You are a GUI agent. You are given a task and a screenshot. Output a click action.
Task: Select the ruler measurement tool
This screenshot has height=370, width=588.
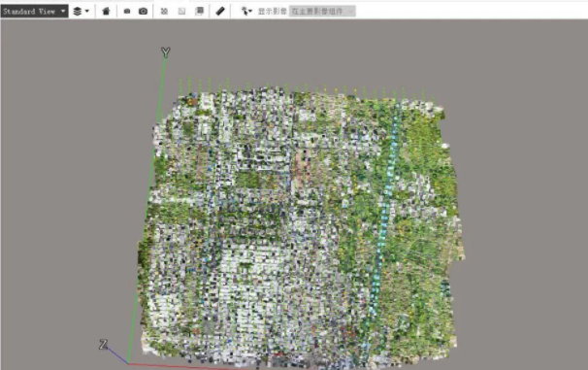pyautogui.click(x=220, y=12)
